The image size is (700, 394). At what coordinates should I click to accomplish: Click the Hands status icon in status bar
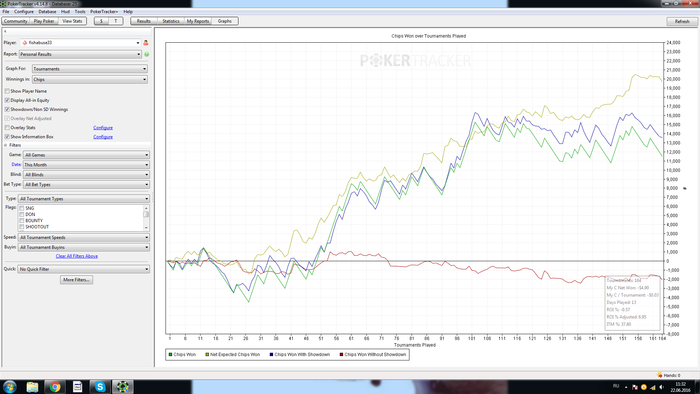[x=659, y=375]
